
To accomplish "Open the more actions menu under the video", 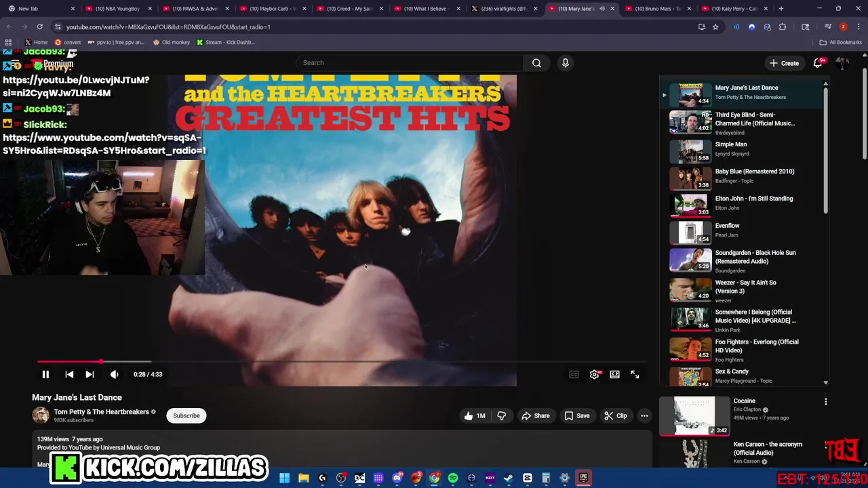I will (644, 415).
